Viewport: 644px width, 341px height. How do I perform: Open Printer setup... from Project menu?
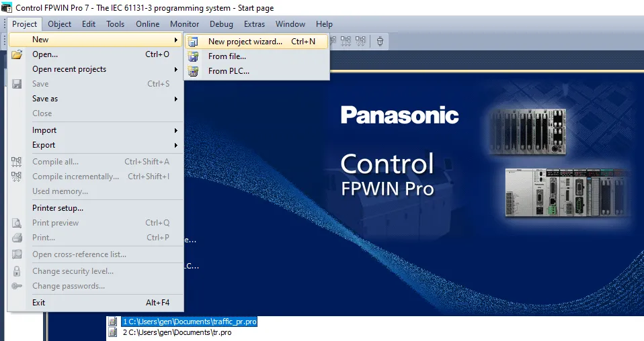point(95,208)
